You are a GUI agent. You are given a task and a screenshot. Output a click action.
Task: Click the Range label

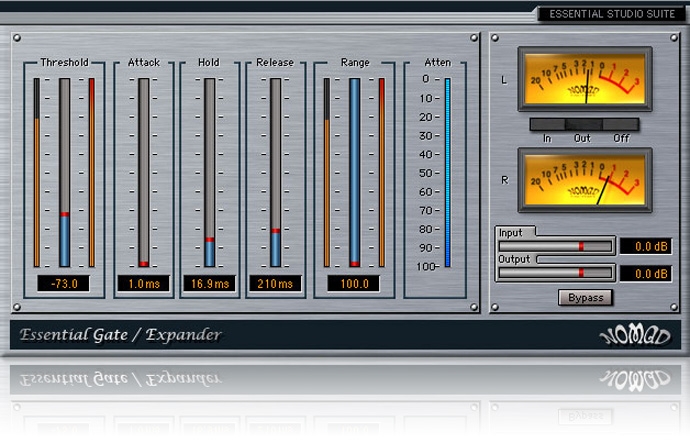pyautogui.click(x=355, y=62)
